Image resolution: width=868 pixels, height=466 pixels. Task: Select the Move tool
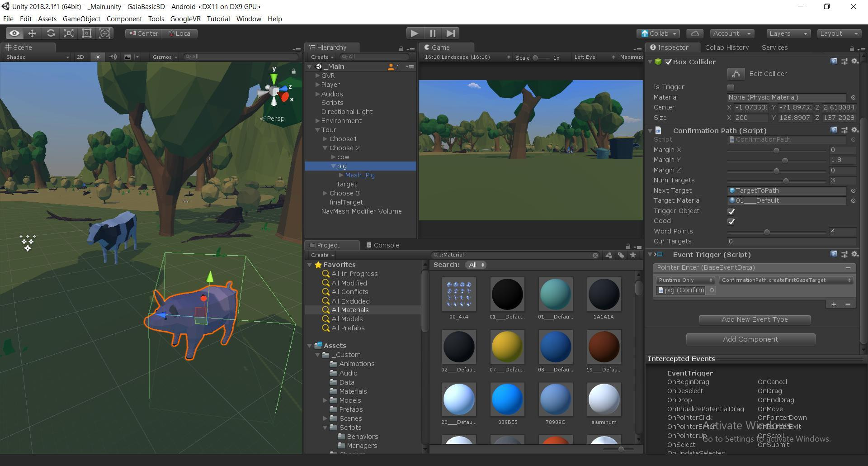pyautogui.click(x=33, y=33)
